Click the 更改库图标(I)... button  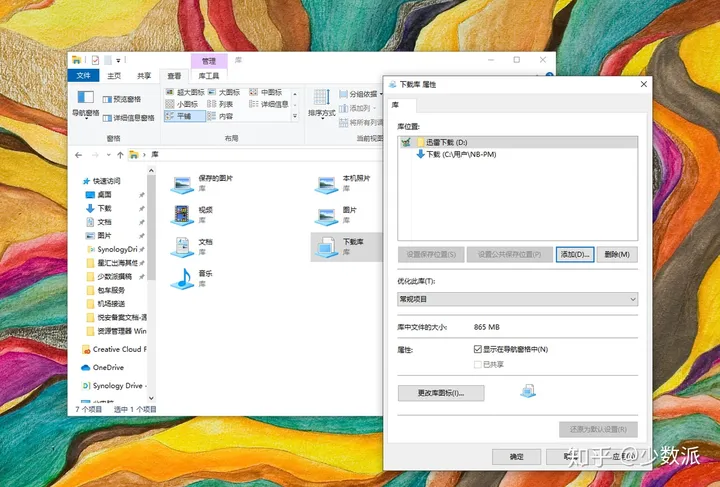pos(441,393)
